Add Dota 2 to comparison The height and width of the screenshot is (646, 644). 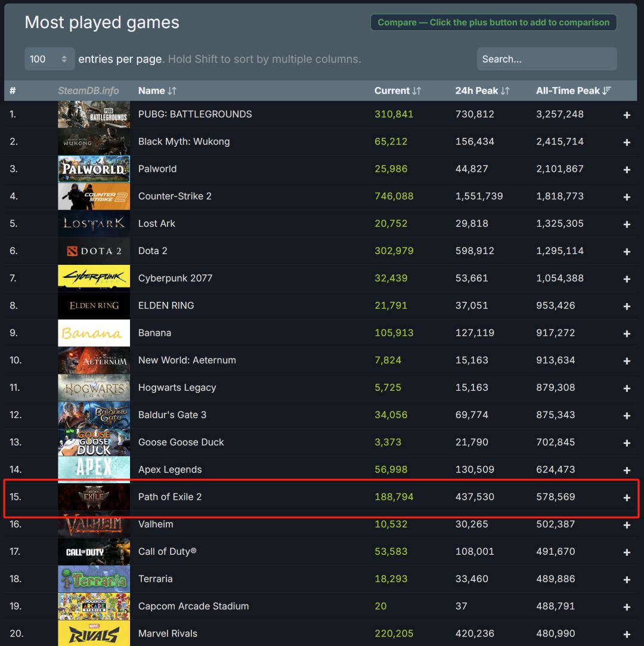[x=627, y=252]
